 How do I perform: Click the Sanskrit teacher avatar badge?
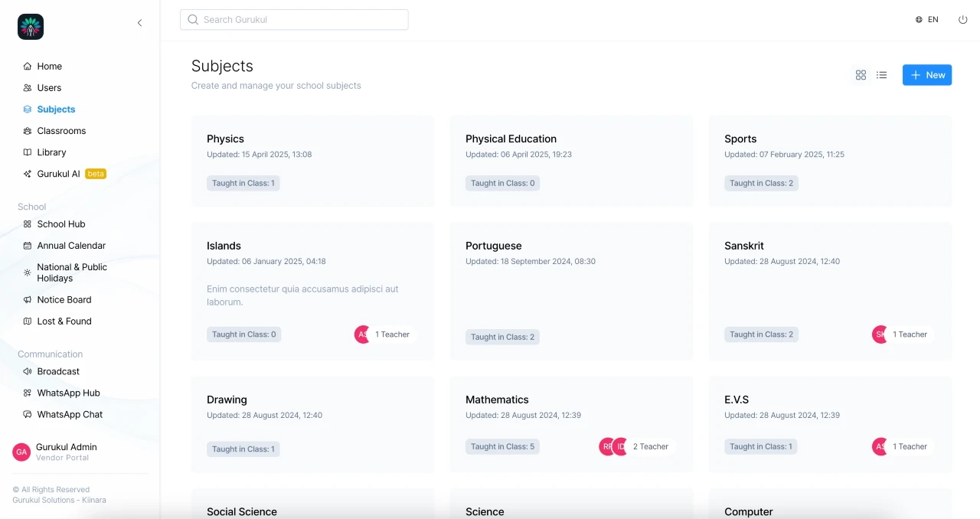880,335
